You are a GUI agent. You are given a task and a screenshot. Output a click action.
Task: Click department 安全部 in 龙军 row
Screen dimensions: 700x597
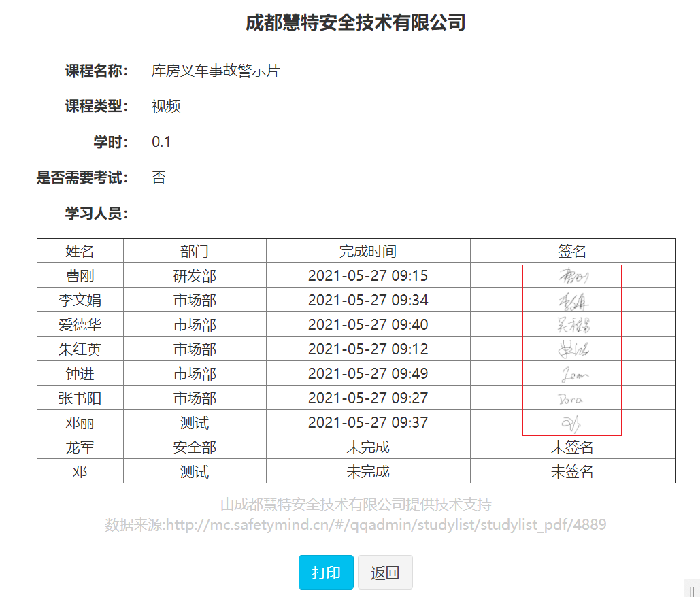195,447
